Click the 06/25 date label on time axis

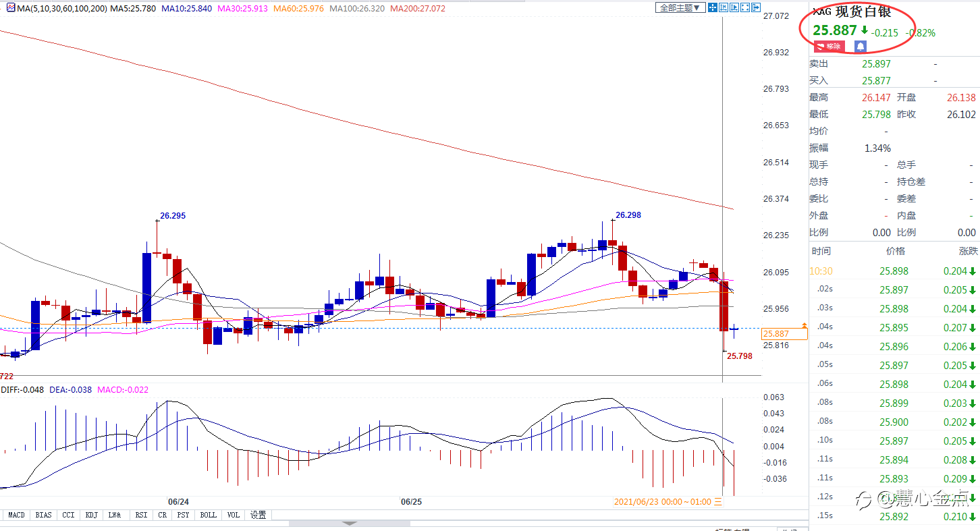click(x=411, y=502)
